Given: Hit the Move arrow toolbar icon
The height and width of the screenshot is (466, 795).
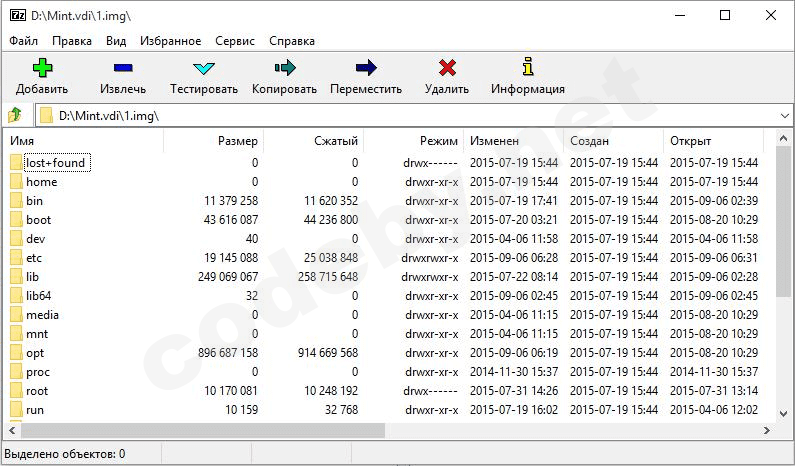Looking at the screenshot, I should 366,68.
